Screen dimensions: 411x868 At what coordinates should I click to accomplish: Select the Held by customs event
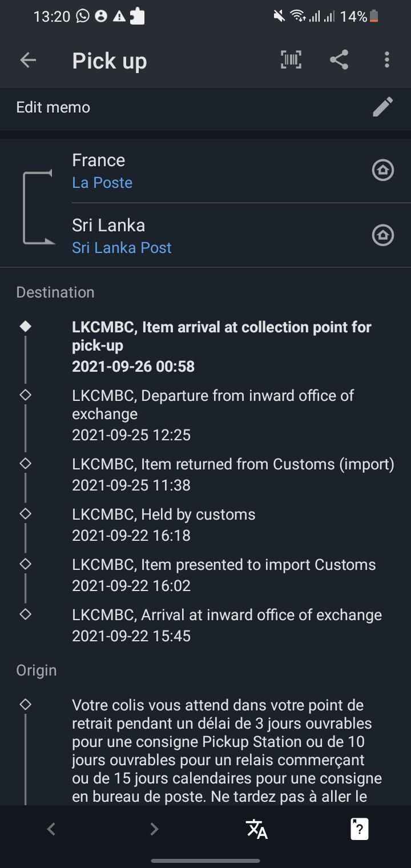click(164, 525)
